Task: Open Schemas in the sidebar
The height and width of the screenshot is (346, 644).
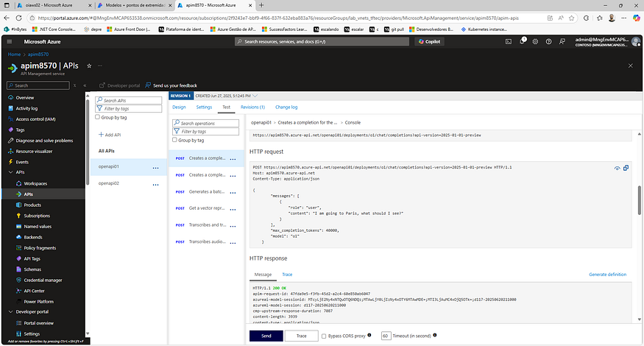Action: coord(32,269)
